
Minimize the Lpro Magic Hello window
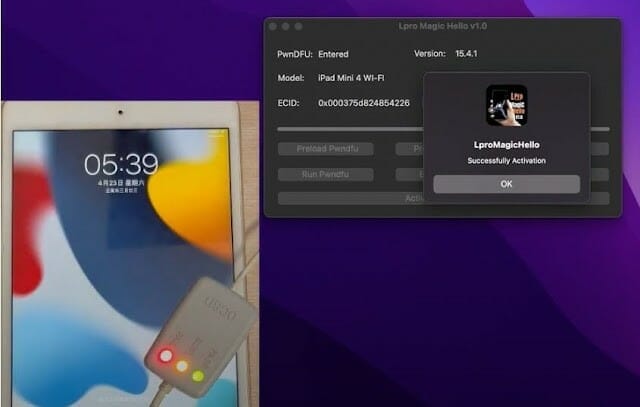tap(286, 27)
